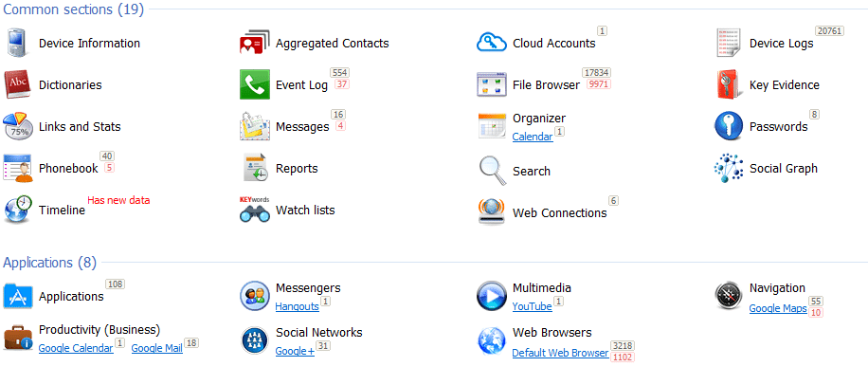Open Social Graph network icon

click(x=729, y=169)
